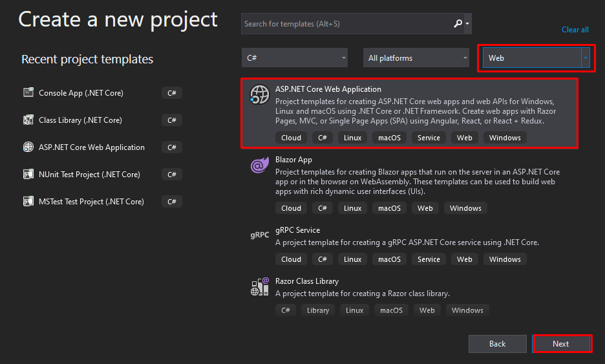This screenshot has width=605, height=364.
Task: Select recent NUnit Test Project (.NET Core)
Action: [89, 175]
